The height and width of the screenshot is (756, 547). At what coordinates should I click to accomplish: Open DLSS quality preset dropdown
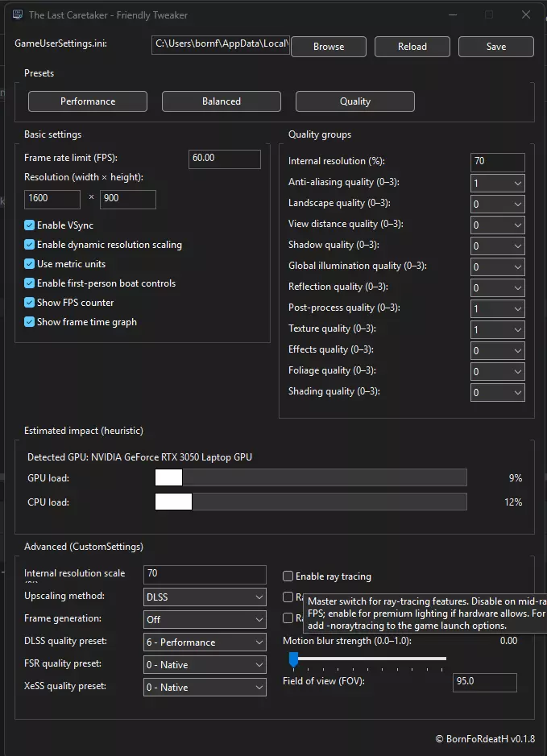[x=205, y=642]
